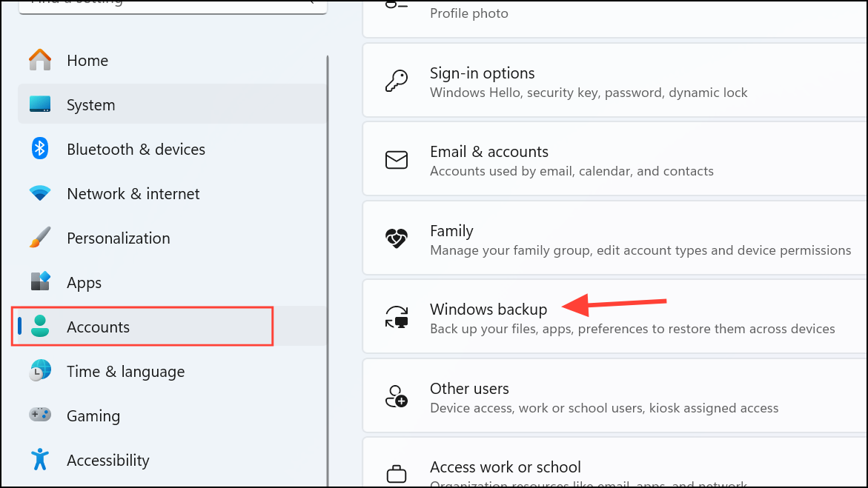Image resolution: width=868 pixels, height=488 pixels.
Task: Click the Time & language globe icon
Action: [40, 371]
